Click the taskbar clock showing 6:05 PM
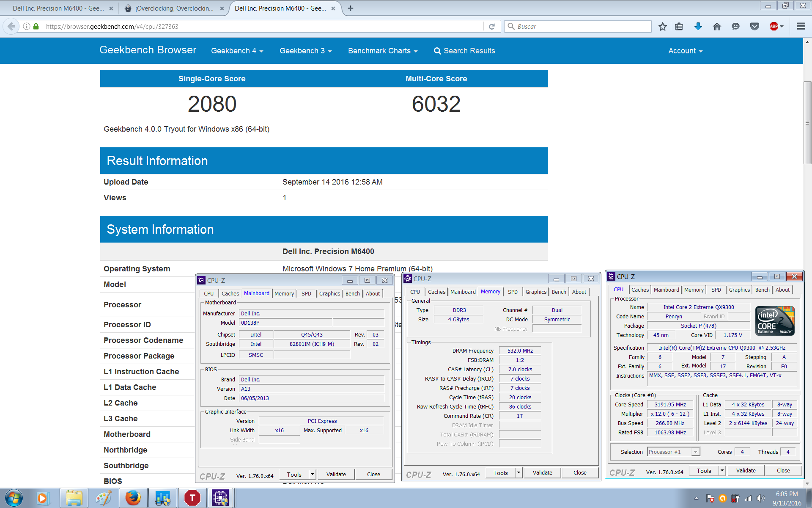 point(787,498)
